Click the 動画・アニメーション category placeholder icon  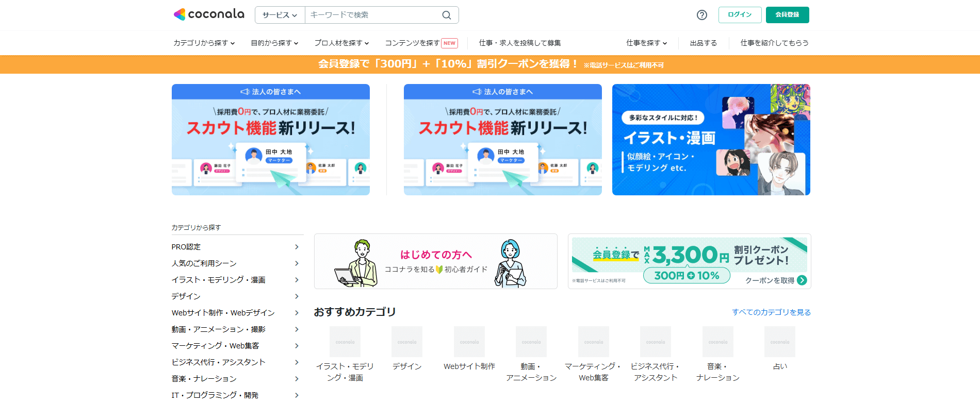[x=531, y=342]
